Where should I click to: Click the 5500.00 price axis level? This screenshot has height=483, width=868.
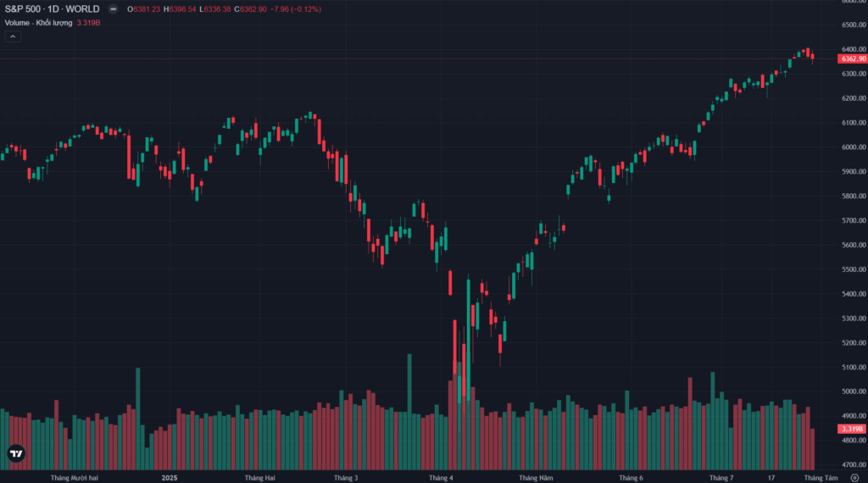(x=852, y=270)
